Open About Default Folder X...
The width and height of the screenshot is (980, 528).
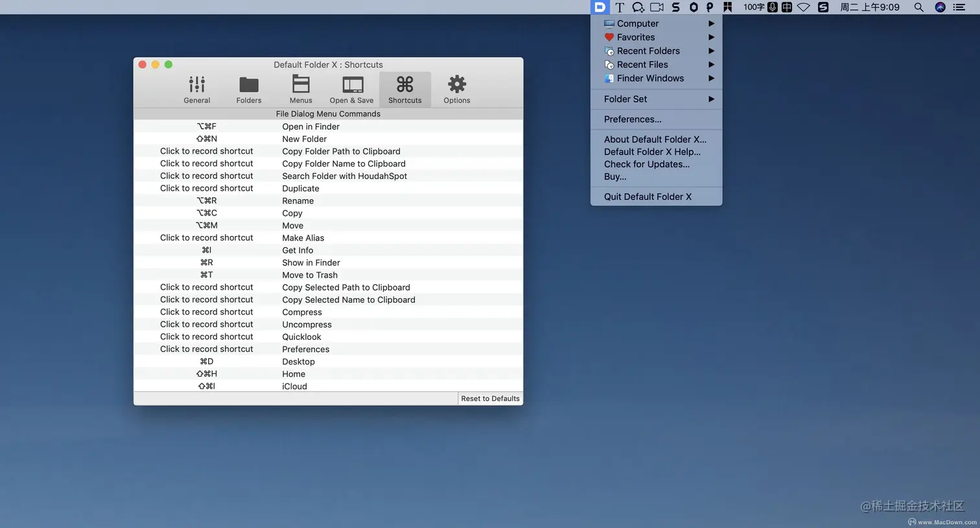[657, 139]
